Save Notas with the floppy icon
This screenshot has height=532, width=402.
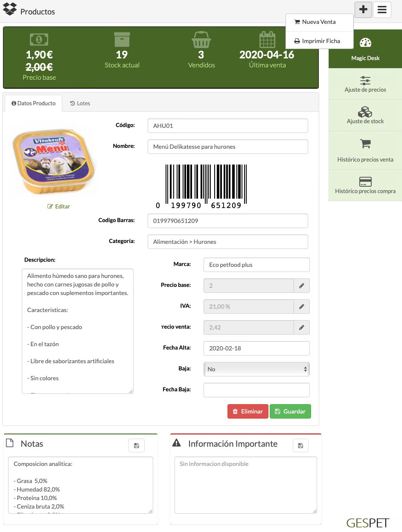pyautogui.click(x=137, y=445)
